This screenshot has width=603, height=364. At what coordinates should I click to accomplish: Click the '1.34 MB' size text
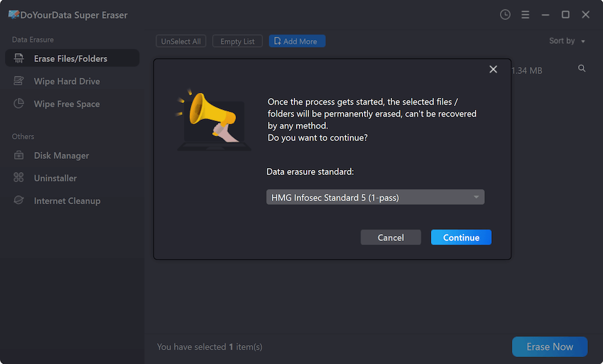click(x=526, y=71)
